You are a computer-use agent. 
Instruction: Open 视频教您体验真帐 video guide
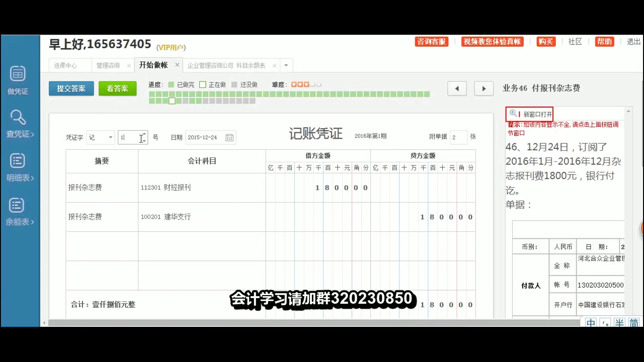point(492,42)
